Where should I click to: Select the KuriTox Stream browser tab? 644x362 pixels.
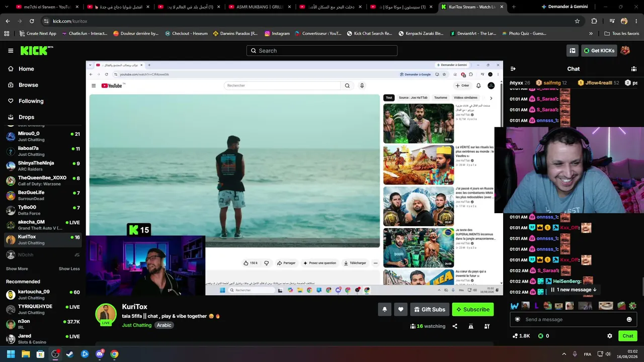(472, 7)
